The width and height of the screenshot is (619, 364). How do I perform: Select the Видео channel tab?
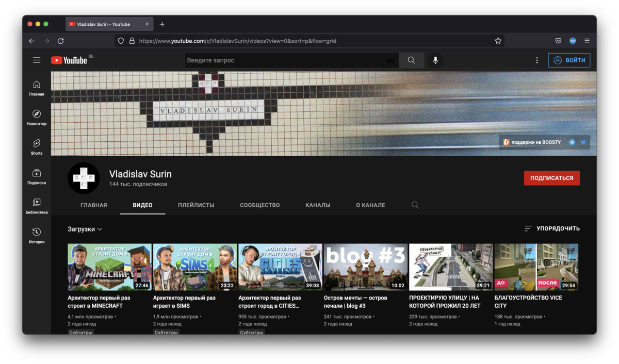142,205
